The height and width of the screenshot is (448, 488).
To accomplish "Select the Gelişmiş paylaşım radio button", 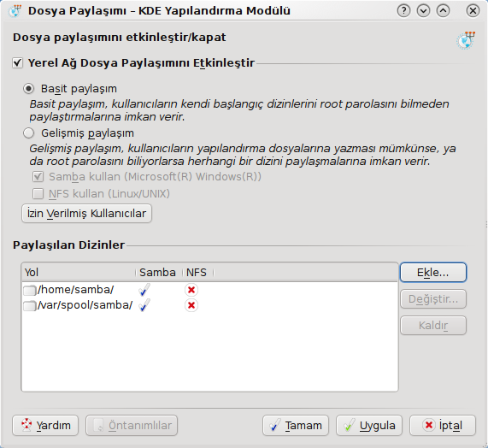I will pyautogui.click(x=29, y=133).
